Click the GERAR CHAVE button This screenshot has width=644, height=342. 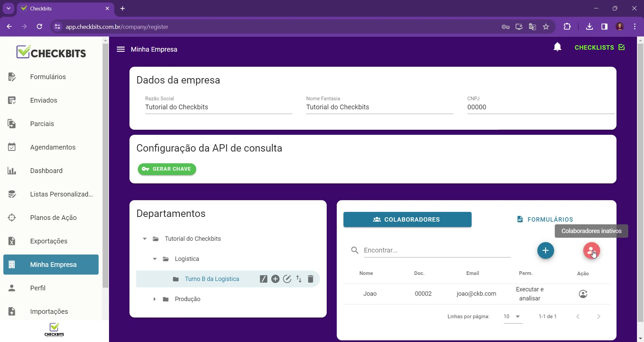(167, 169)
